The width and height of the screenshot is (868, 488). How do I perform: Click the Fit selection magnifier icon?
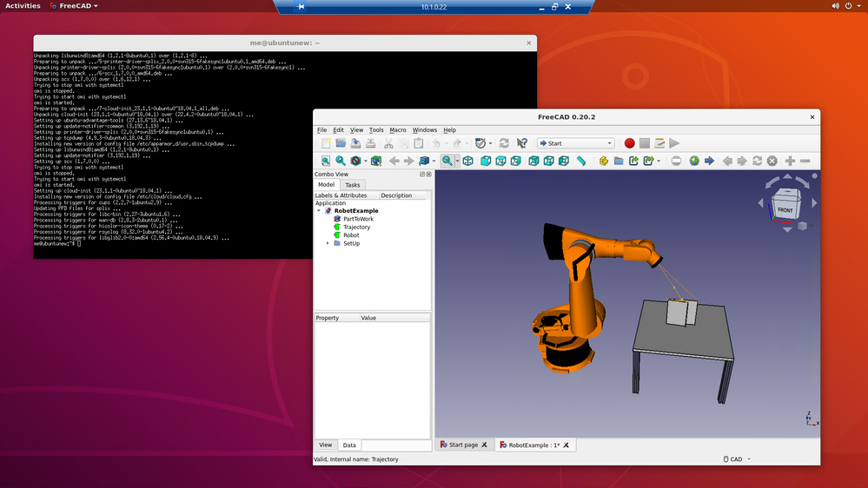[341, 161]
